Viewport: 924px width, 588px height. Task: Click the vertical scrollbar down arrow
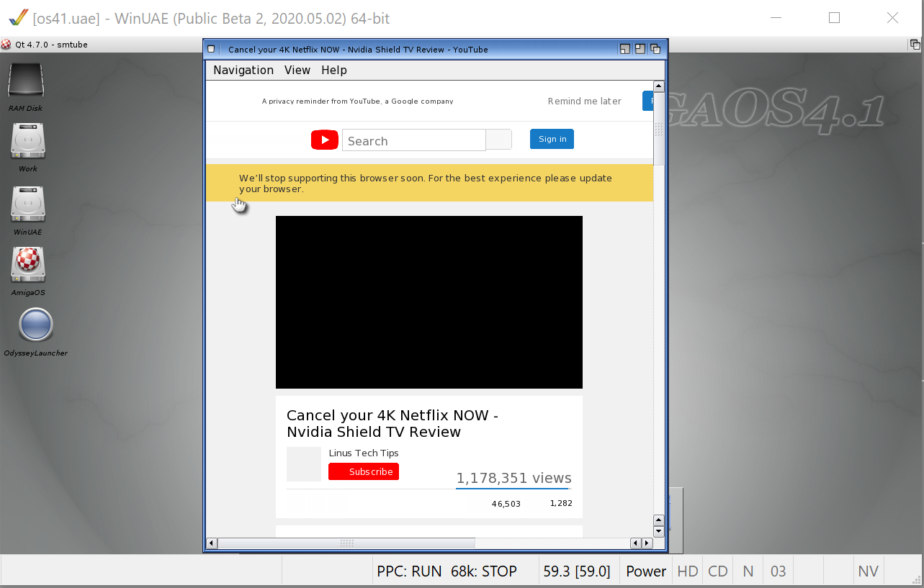click(658, 531)
